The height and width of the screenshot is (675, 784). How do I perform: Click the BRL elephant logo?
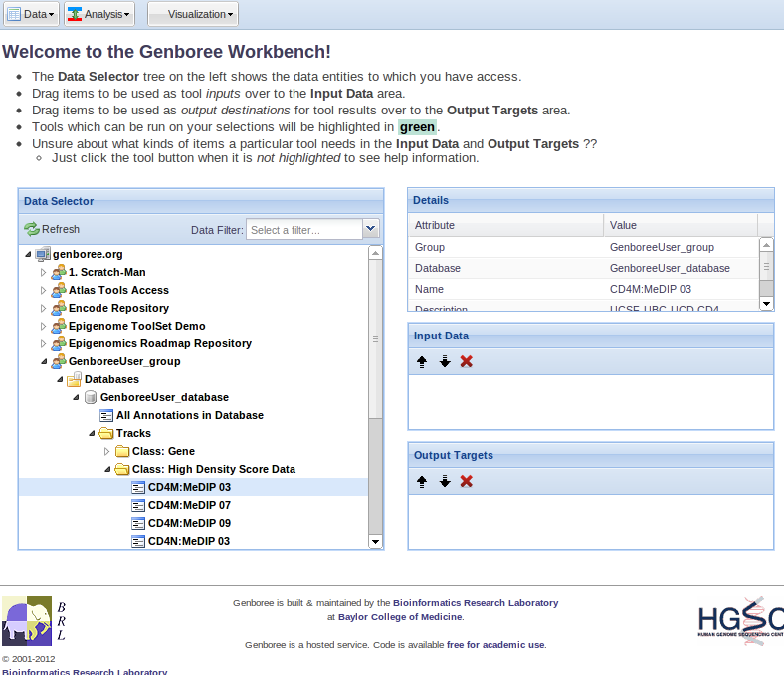(x=27, y=621)
